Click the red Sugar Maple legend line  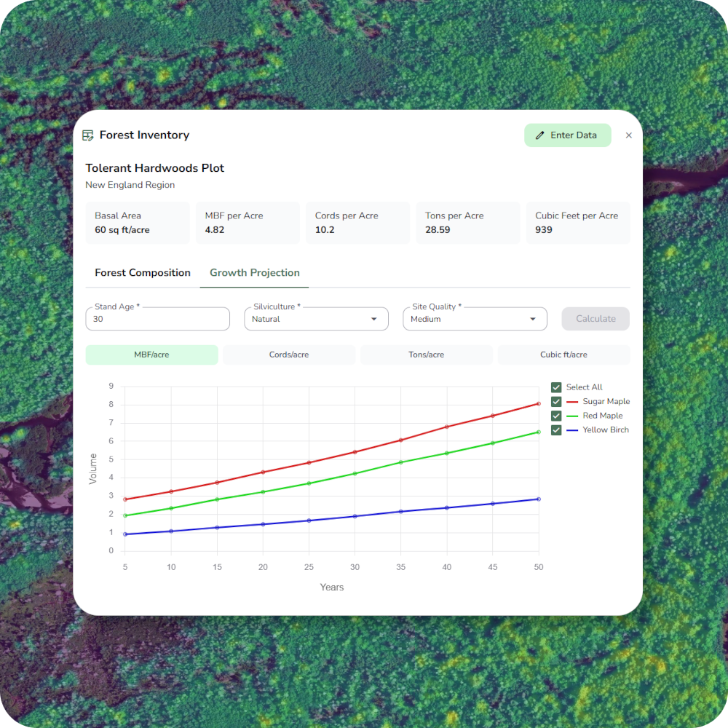[571, 402]
